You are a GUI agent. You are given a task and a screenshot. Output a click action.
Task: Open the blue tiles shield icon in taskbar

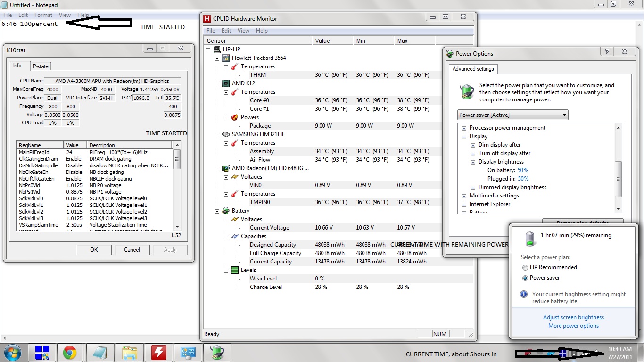coord(42,353)
